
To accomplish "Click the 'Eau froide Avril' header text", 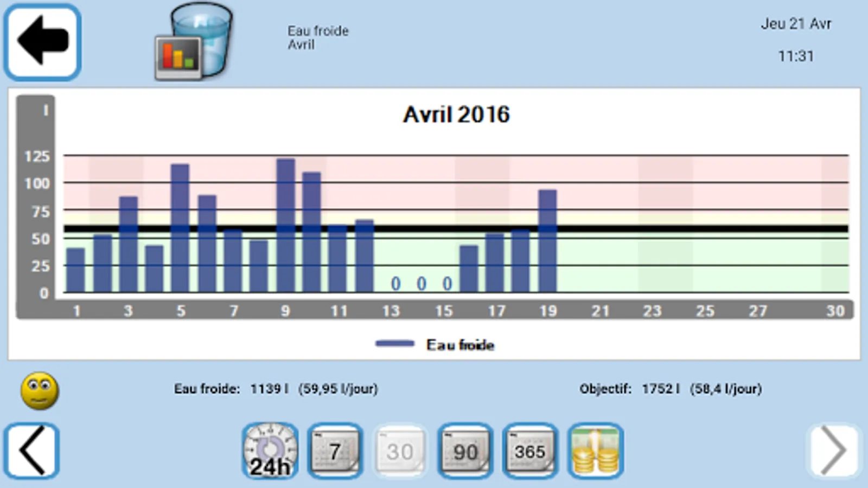I will click(x=318, y=37).
